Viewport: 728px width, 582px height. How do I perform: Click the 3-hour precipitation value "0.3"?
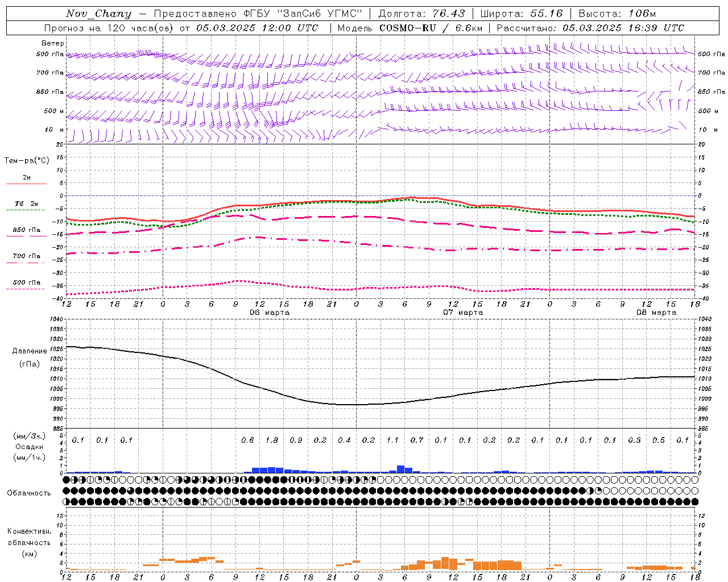coord(634,440)
